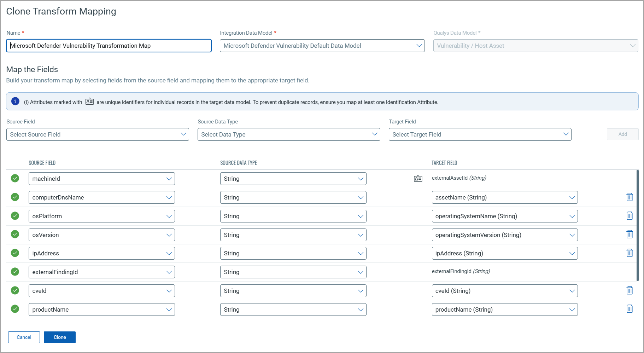
Task: Click the identification attribute icon beside externalAssetId
Action: pos(418,178)
